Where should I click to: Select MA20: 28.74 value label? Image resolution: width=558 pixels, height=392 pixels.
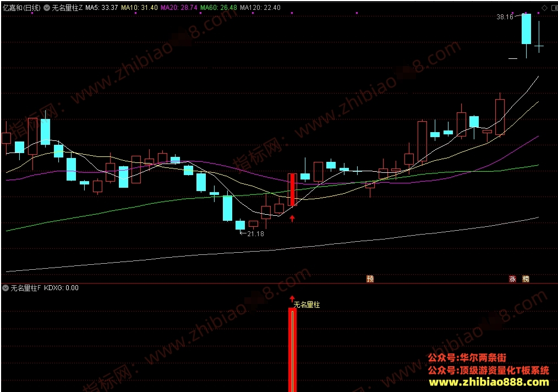coord(179,8)
